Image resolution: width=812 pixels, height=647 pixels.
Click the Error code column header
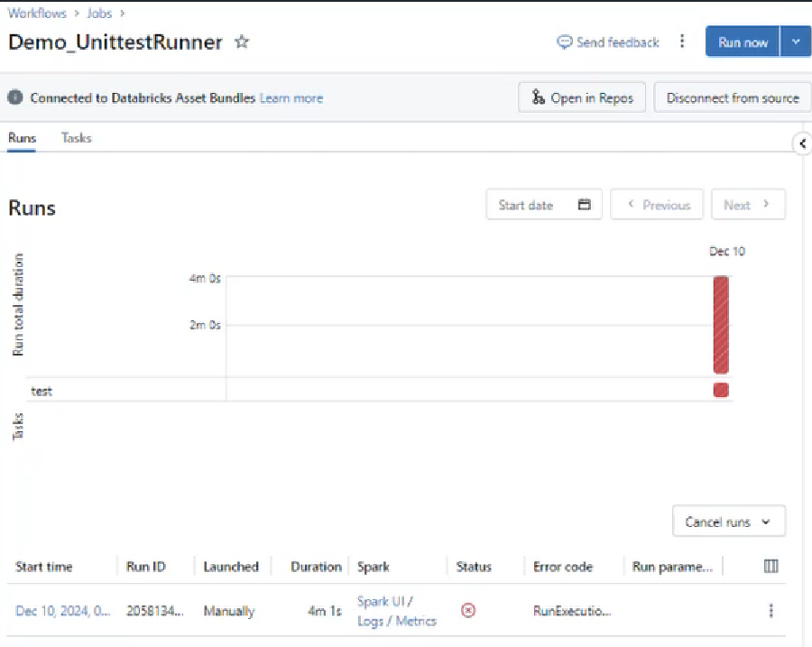coord(563,567)
